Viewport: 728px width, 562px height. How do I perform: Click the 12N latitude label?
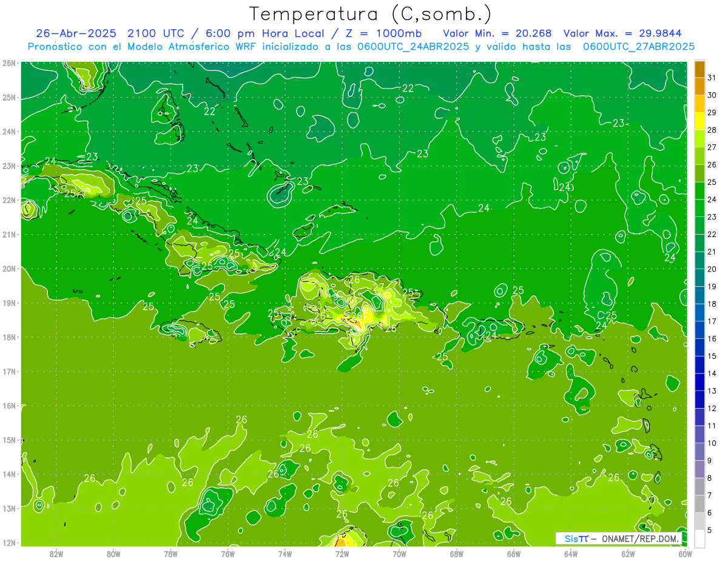tap(8, 543)
